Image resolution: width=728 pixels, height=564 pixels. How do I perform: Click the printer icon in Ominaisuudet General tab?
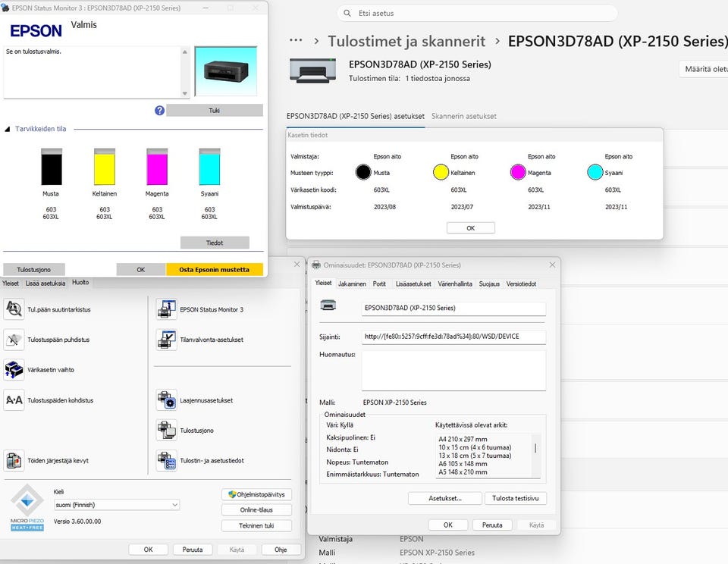coord(328,305)
